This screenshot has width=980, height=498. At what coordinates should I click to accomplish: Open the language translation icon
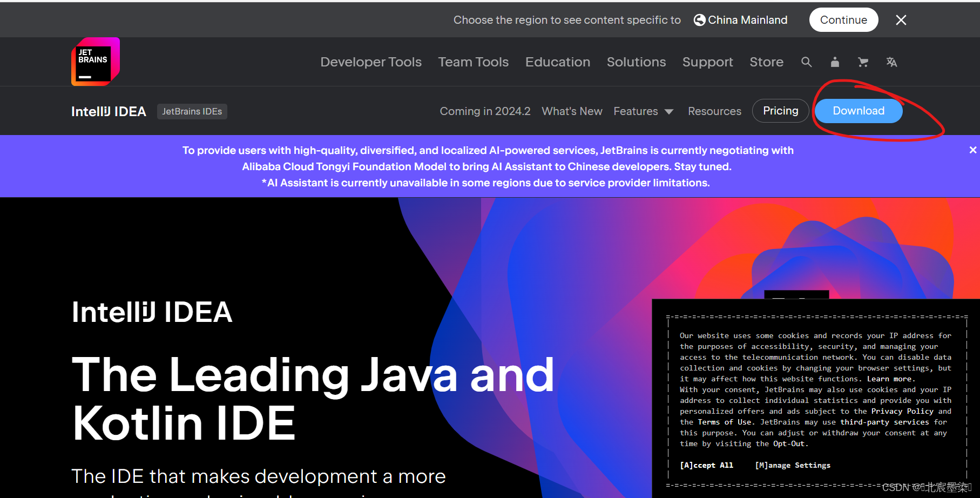click(x=891, y=62)
